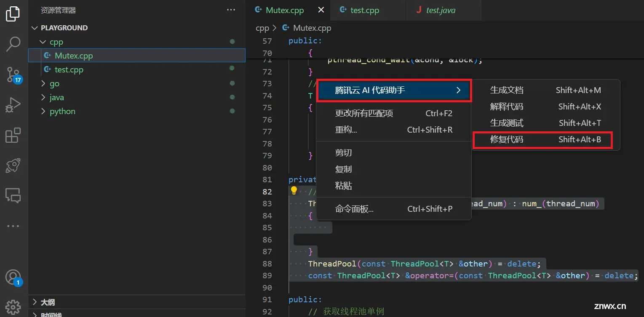
Task: Open Run and Debug view
Action: (x=13, y=104)
